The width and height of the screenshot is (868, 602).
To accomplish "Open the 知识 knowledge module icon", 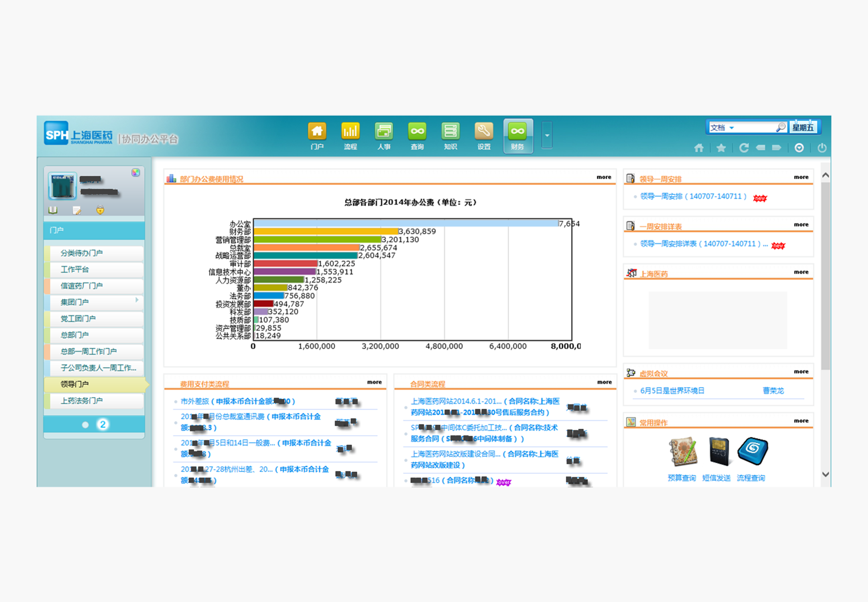I will point(450,132).
